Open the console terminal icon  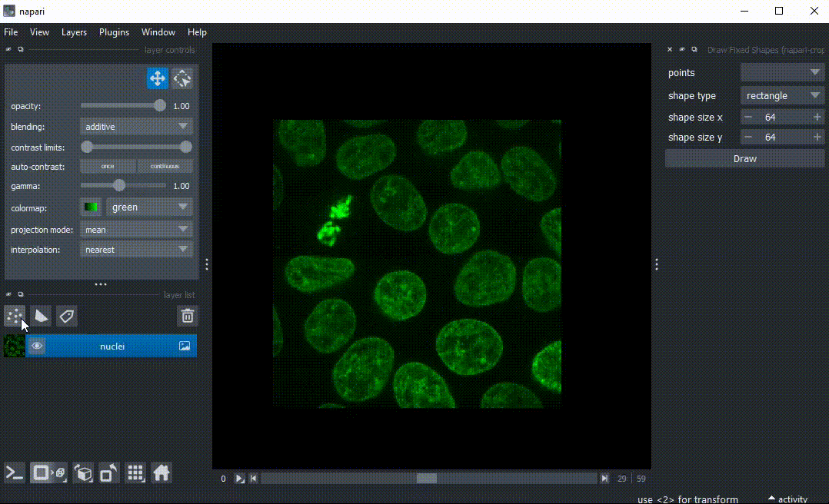(x=15, y=472)
